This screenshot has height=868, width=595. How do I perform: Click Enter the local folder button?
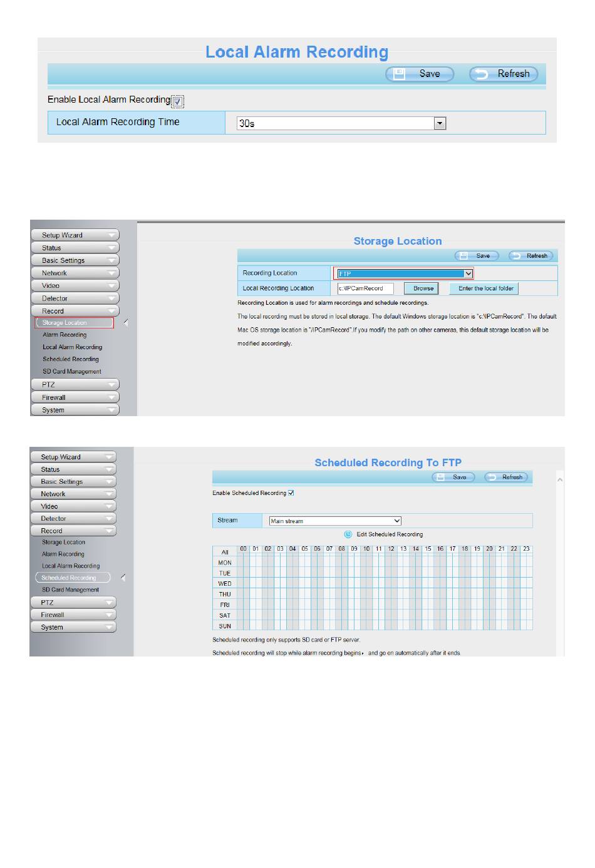click(x=485, y=288)
